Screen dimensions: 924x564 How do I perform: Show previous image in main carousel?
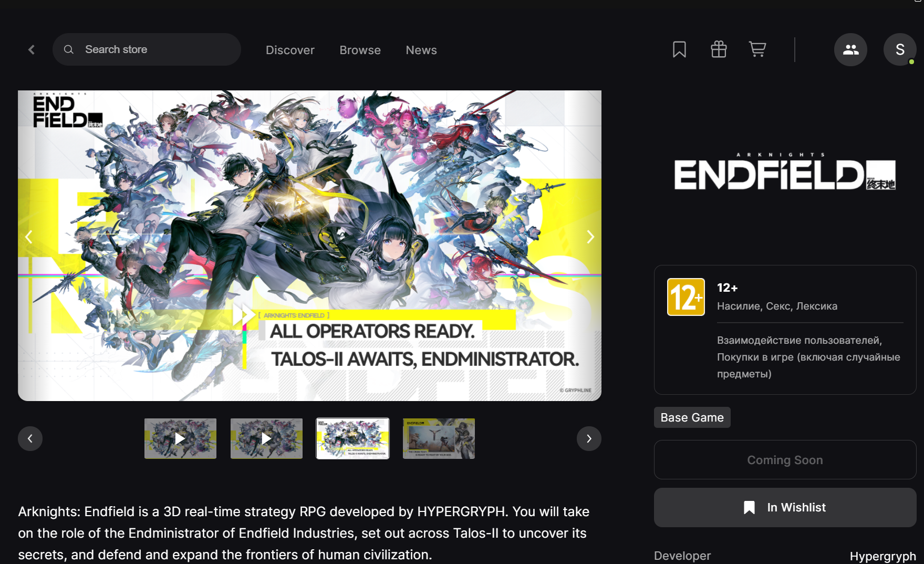(x=29, y=237)
